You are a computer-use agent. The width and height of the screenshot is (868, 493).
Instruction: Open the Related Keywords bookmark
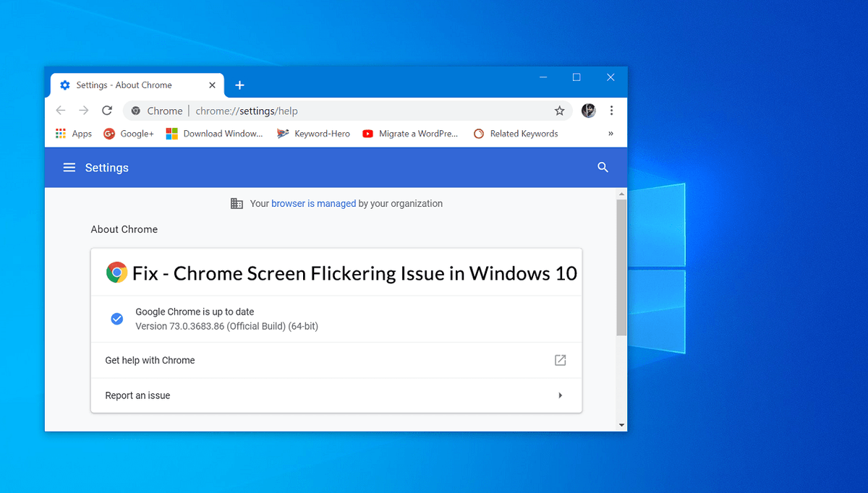[x=516, y=134]
